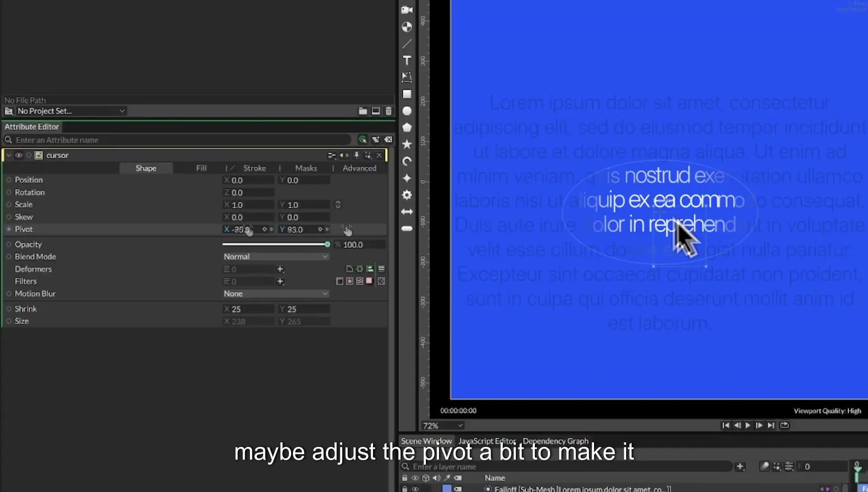Step back one frame

[737, 425]
